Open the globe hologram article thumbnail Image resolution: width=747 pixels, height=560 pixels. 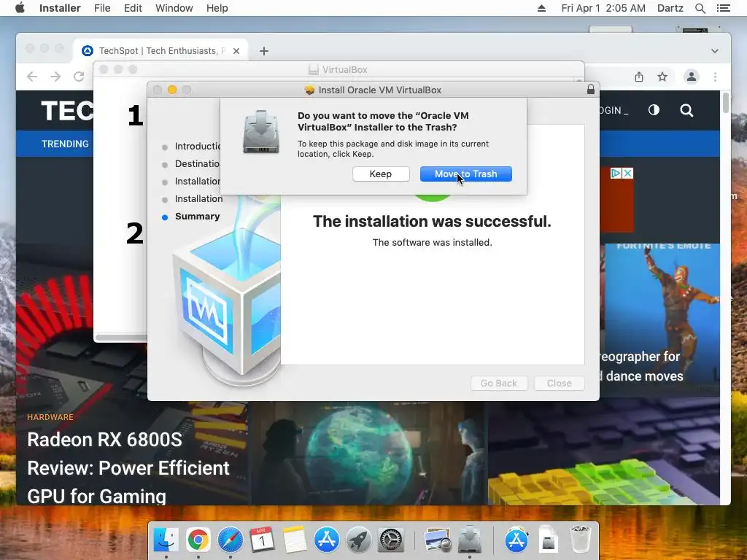[x=369, y=453]
